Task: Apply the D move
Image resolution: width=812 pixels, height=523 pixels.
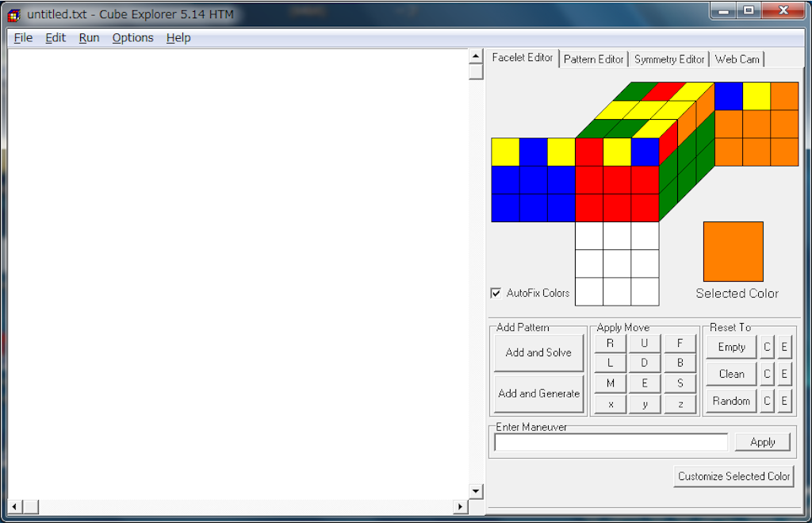Action: pos(644,363)
